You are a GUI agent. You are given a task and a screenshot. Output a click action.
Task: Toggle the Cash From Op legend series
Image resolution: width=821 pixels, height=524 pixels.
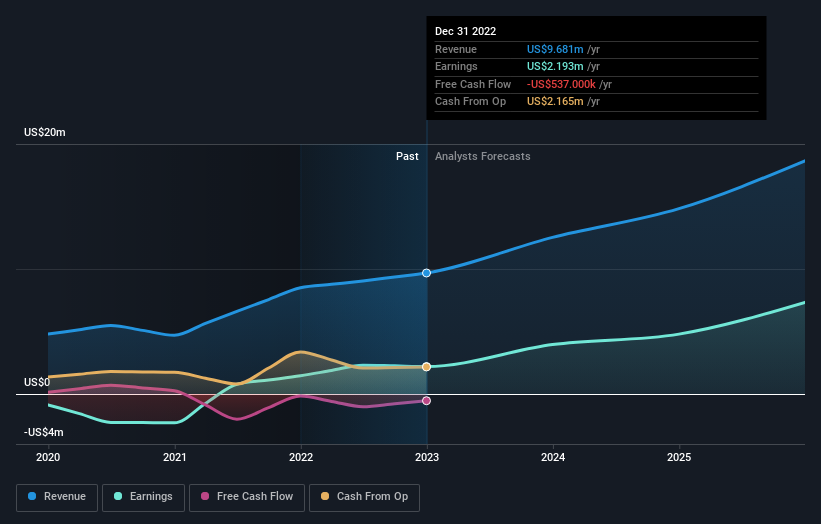(x=364, y=497)
